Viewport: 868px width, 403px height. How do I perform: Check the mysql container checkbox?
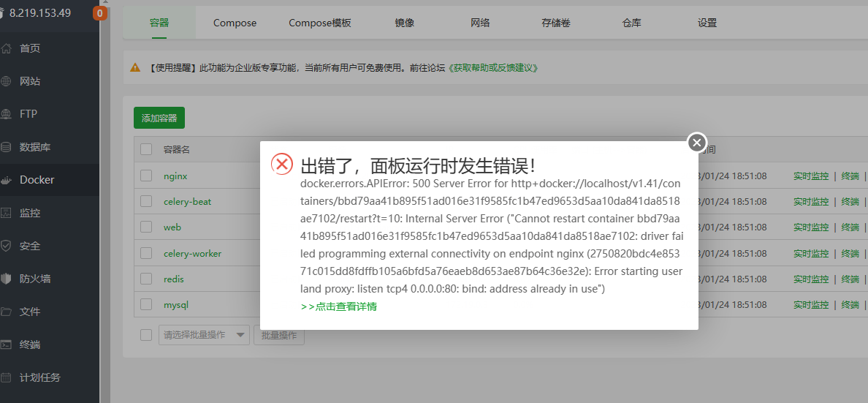(146, 304)
